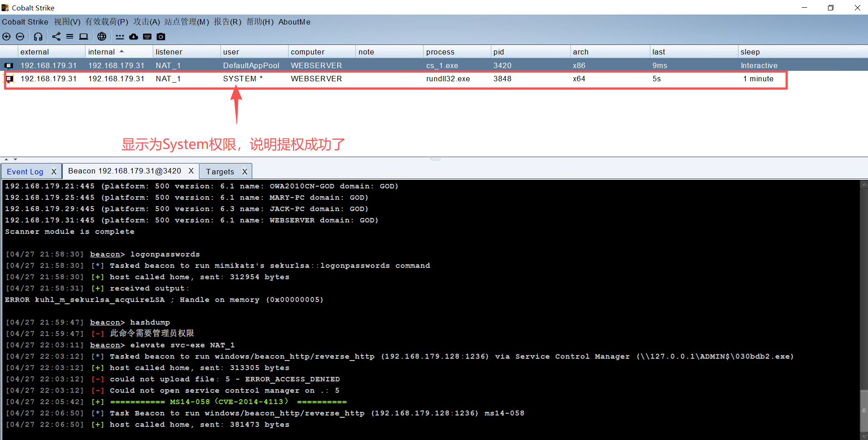
Task: Click the beacon icon of the DefaultAppPool session
Action: [x=9, y=65]
